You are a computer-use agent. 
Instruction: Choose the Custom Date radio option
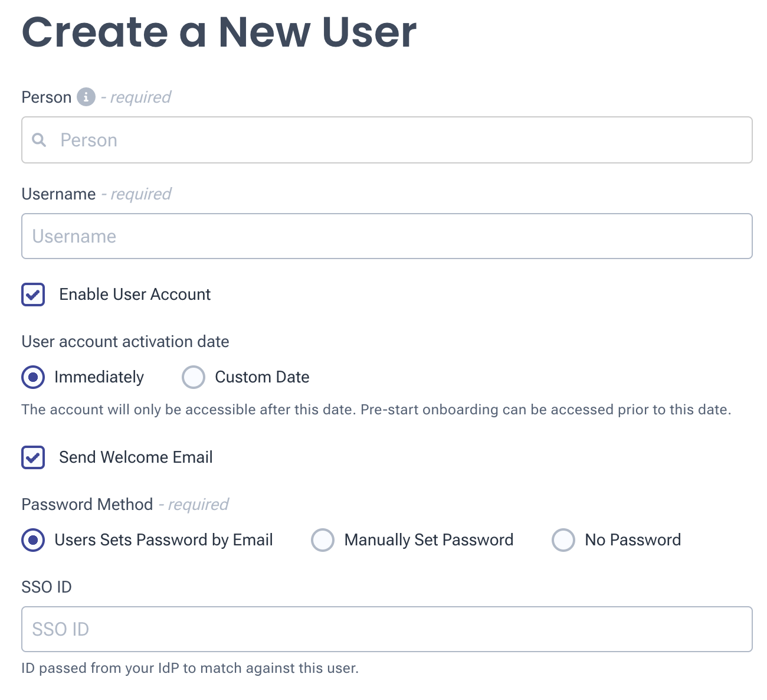(194, 377)
